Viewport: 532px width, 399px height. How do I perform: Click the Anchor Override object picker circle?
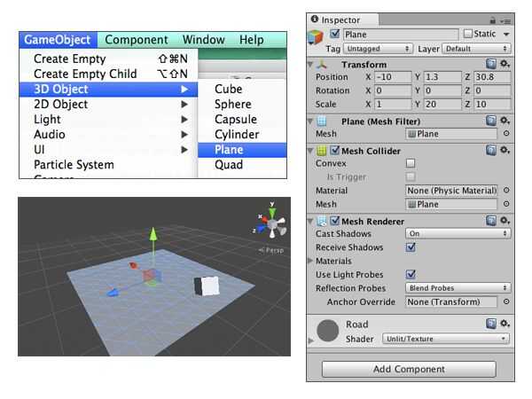[x=506, y=301]
